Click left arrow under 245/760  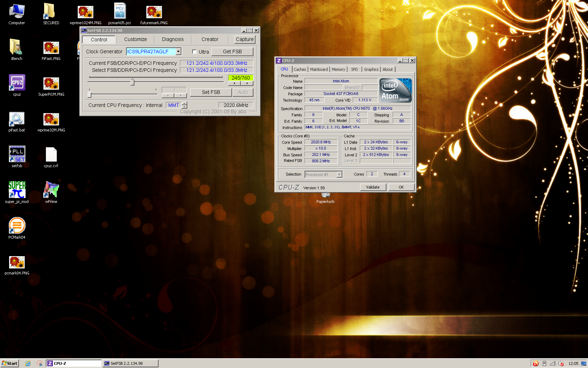pyautogui.click(x=234, y=83)
